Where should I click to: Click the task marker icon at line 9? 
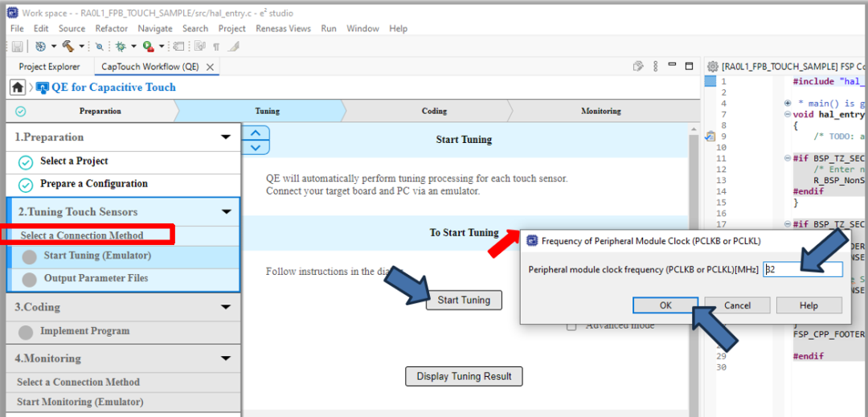[x=710, y=137]
